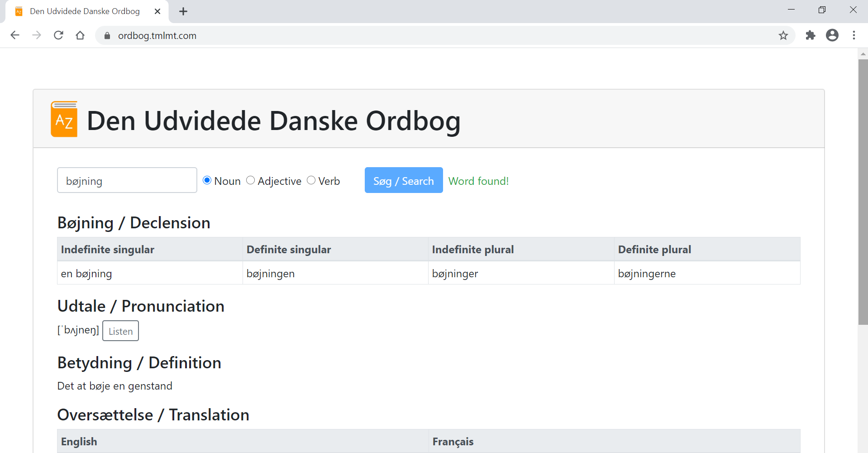View site info via the padlock icon
The width and height of the screenshot is (868, 453).
click(x=107, y=36)
